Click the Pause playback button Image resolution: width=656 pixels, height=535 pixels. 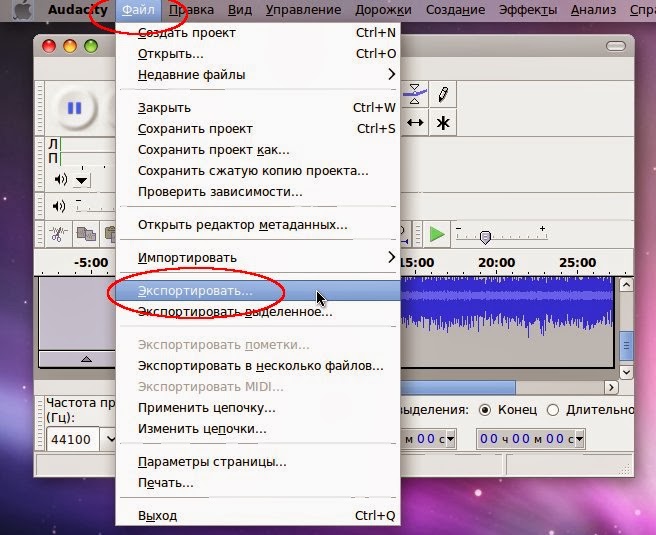click(74, 108)
